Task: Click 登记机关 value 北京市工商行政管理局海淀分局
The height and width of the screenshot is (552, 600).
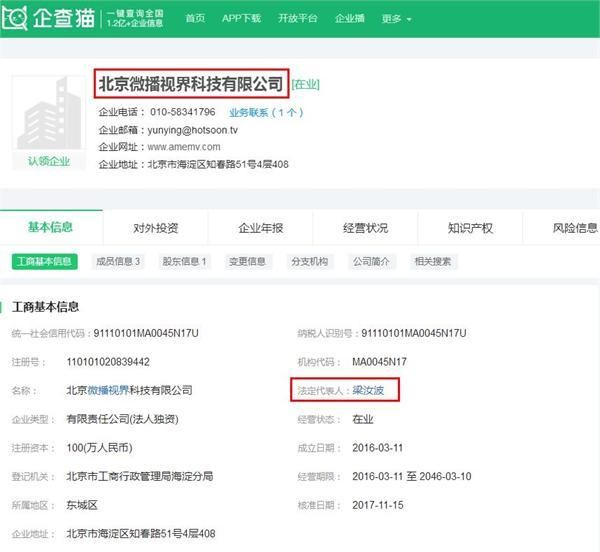Action: (x=140, y=476)
